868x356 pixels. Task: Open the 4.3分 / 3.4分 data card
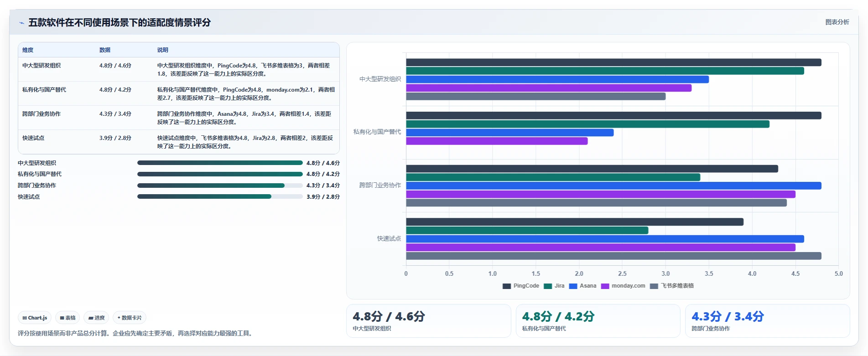[x=768, y=321]
